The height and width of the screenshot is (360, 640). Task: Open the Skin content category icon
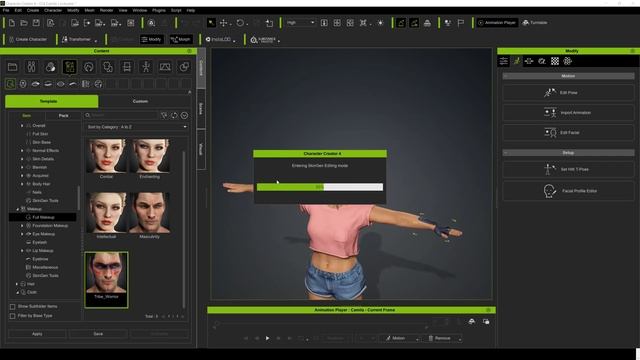coord(51,67)
